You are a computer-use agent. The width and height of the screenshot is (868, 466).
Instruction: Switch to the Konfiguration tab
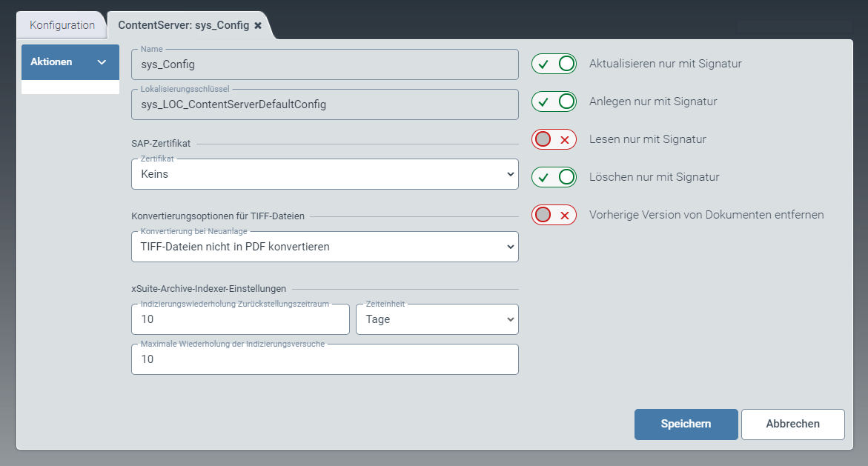pyautogui.click(x=61, y=24)
